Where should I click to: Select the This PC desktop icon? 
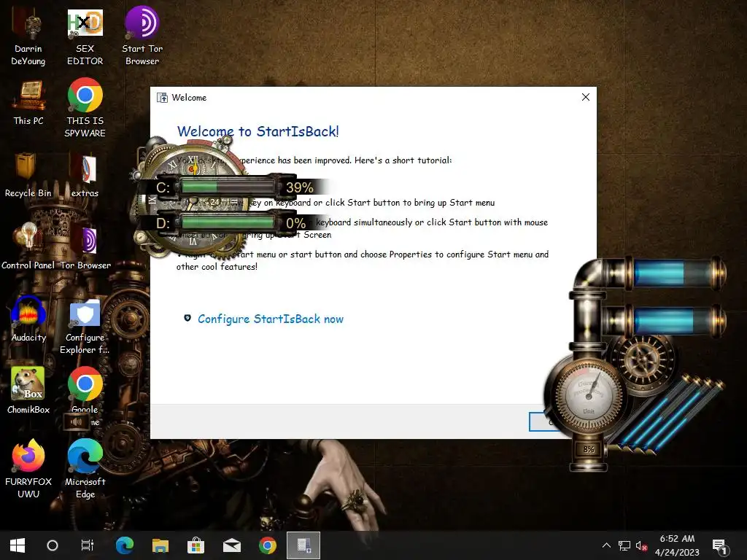click(28, 104)
